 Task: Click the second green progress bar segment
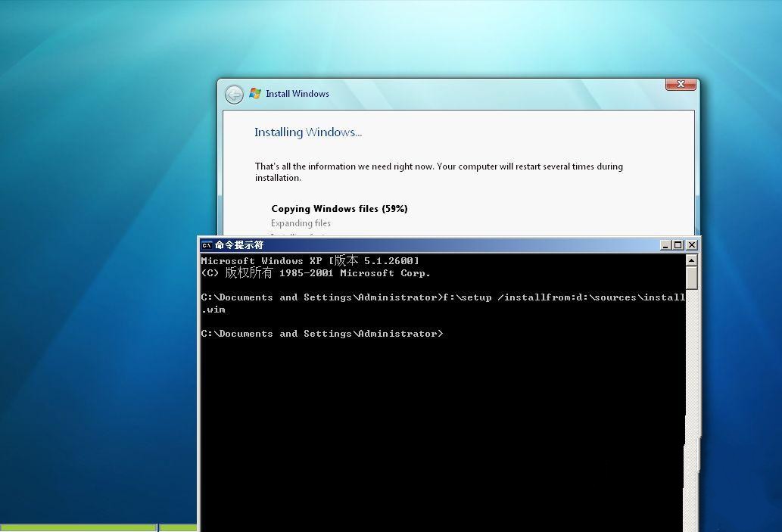pyautogui.click(x=178, y=527)
